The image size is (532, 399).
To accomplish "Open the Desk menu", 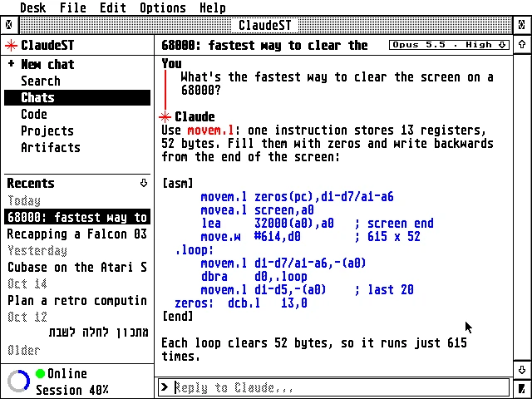I will point(33,7).
